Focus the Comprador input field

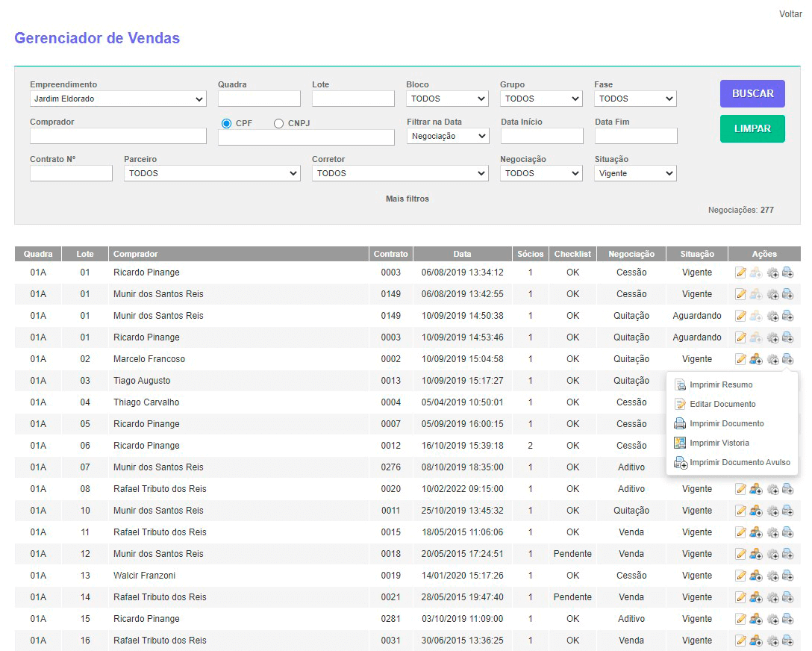click(118, 136)
